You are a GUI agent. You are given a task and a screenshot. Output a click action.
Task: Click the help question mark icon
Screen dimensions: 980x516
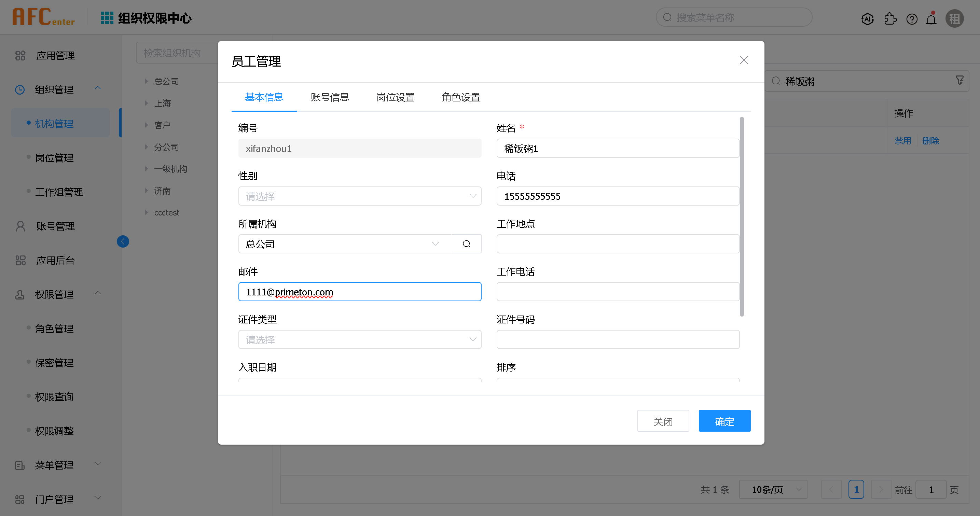(912, 19)
